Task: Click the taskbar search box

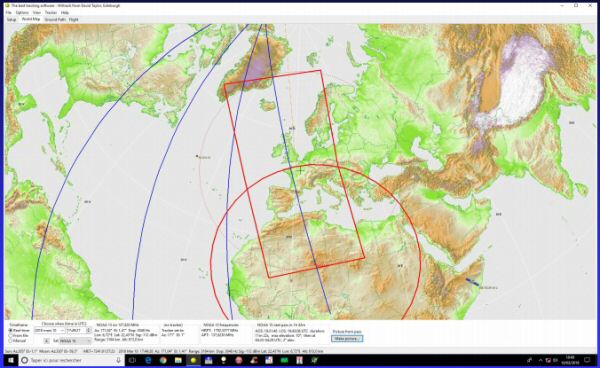Action: 71,360
